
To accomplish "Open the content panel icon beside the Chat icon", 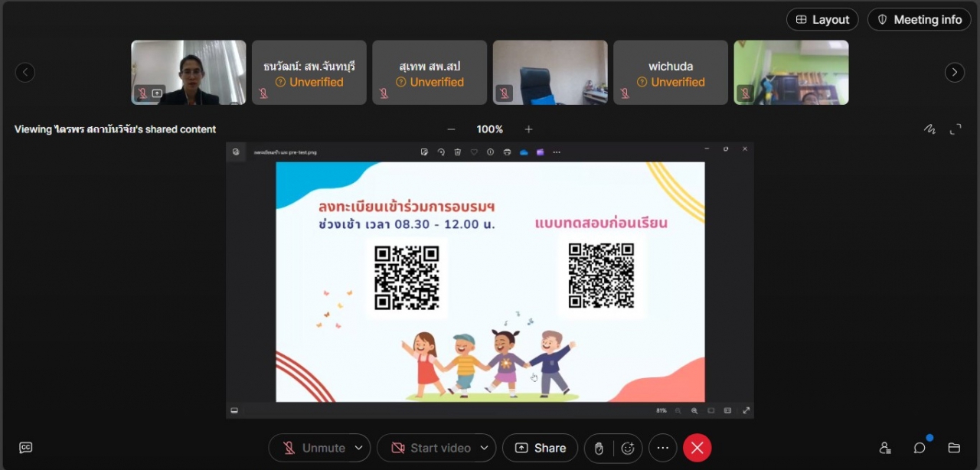I will point(954,448).
